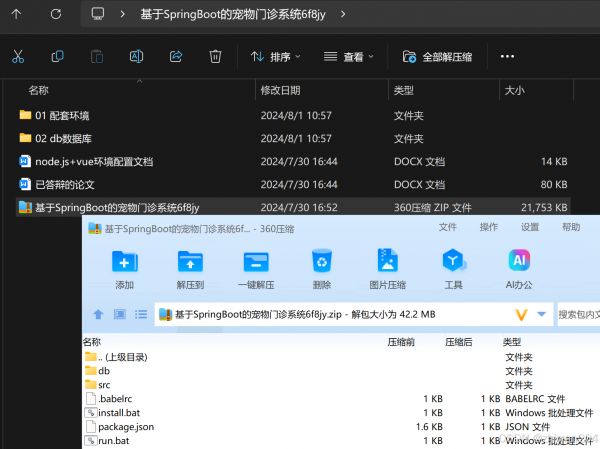Copy the selected item in Explorer toolbar
600x449 pixels.
(58, 57)
